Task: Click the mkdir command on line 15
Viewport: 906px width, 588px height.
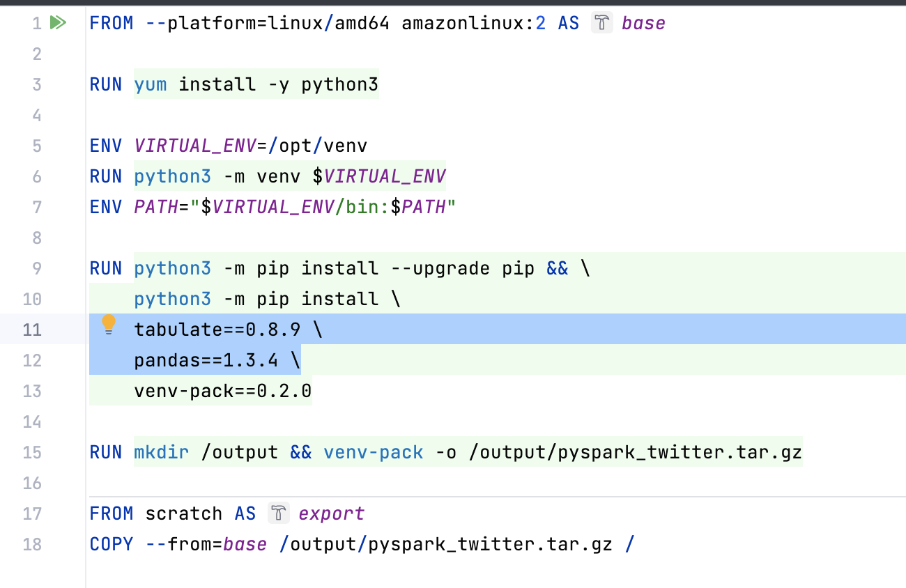Action: tap(161, 452)
